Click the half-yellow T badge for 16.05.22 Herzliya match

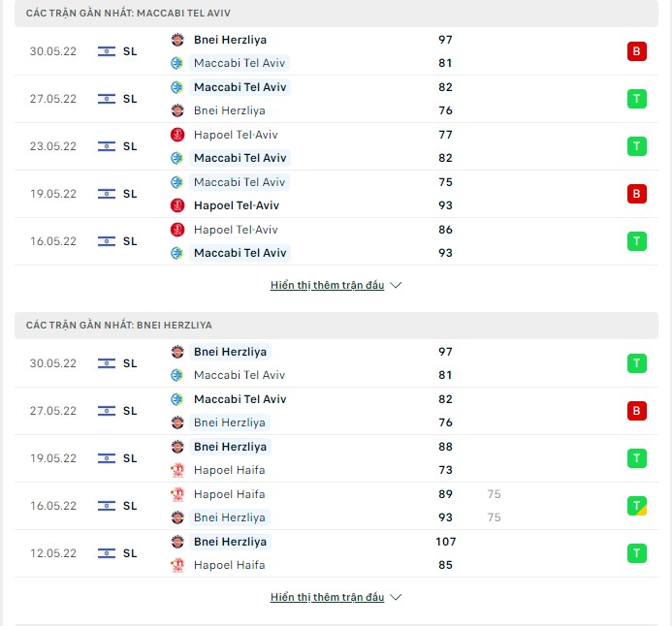pos(636,506)
